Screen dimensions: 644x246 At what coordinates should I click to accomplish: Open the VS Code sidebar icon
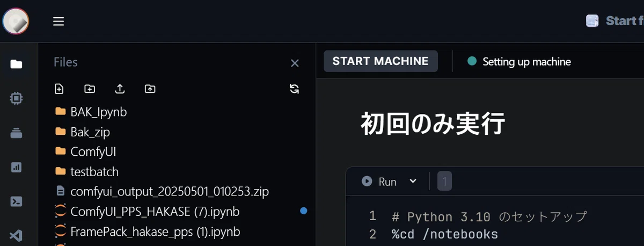point(17,235)
